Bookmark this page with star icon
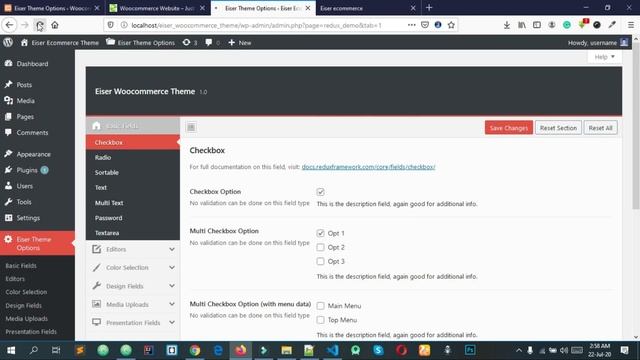Image resolution: width=640 pixels, height=360 pixels. click(451, 25)
